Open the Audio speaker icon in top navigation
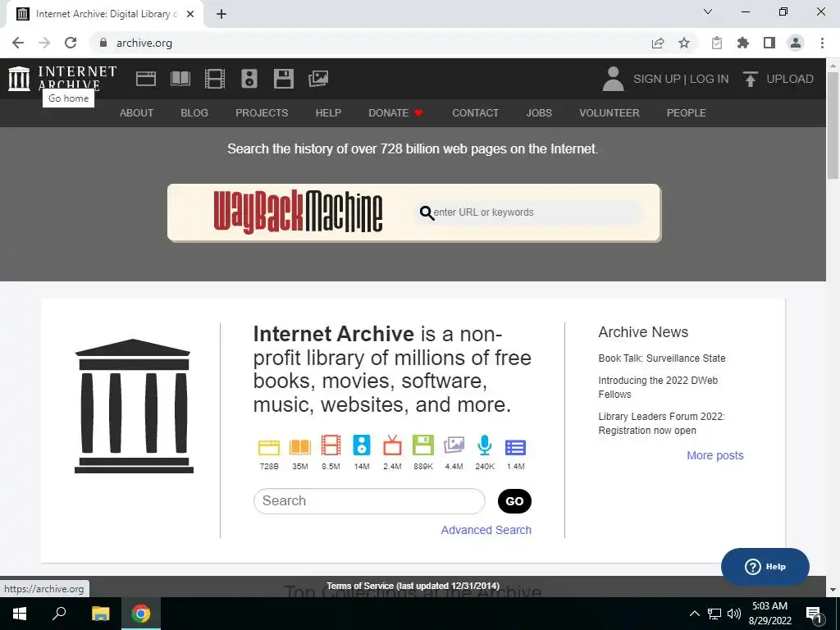840x630 pixels. 249,79
